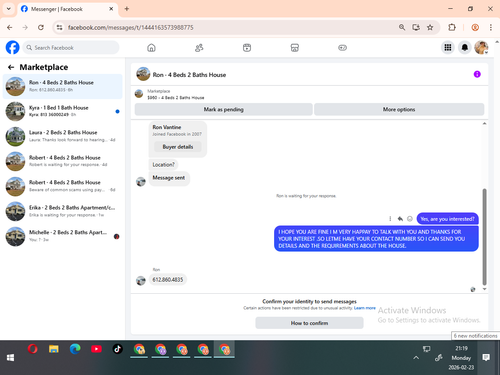The width and height of the screenshot is (500, 375).
Task: Click the 'Message sent' bubble
Action: [169, 178]
